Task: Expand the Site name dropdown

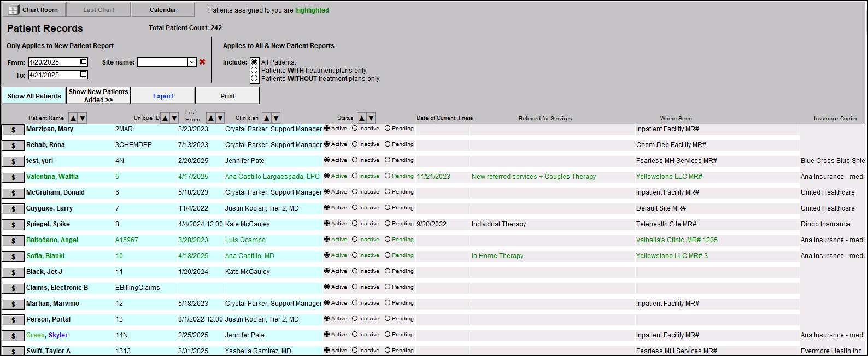Action: pos(192,62)
